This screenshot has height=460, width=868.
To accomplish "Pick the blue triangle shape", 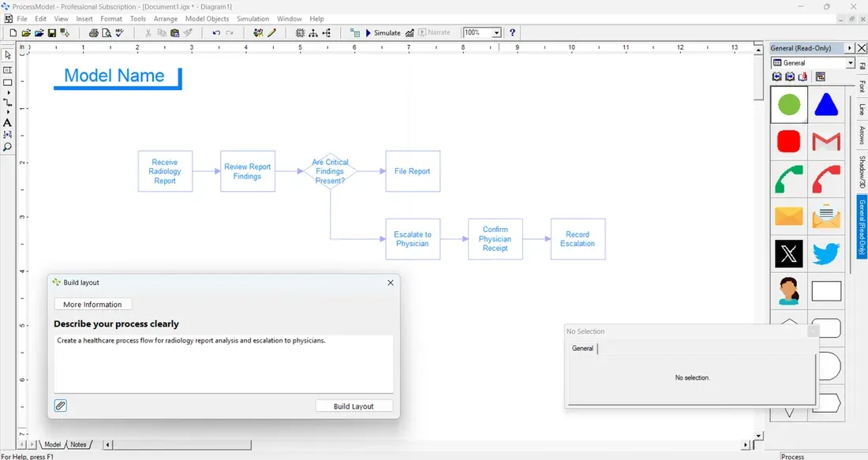I will pos(826,105).
